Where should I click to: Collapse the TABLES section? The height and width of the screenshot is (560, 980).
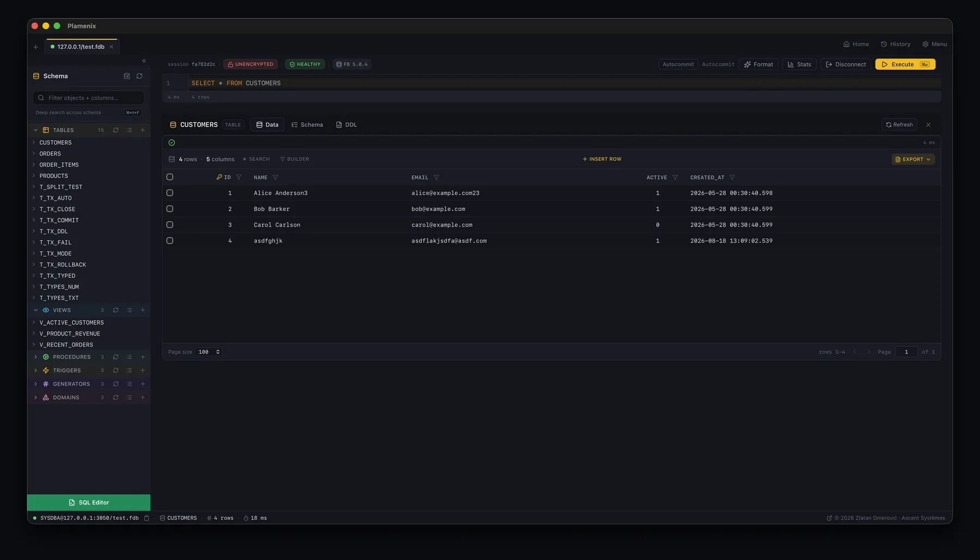pos(36,130)
